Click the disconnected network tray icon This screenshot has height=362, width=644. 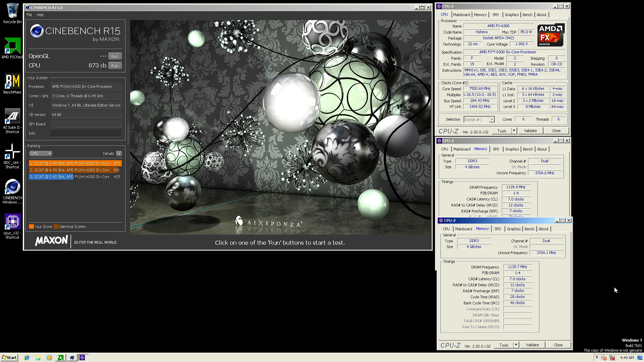coord(612,358)
